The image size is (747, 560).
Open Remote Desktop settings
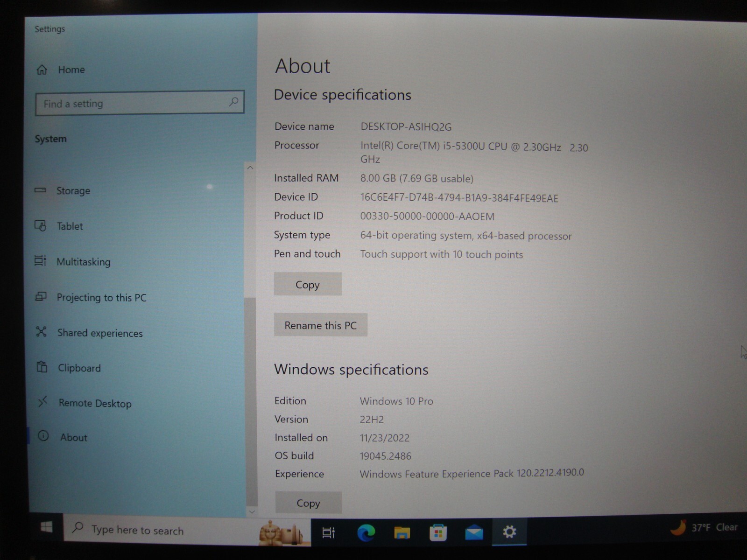pyautogui.click(x=95, y=403)
